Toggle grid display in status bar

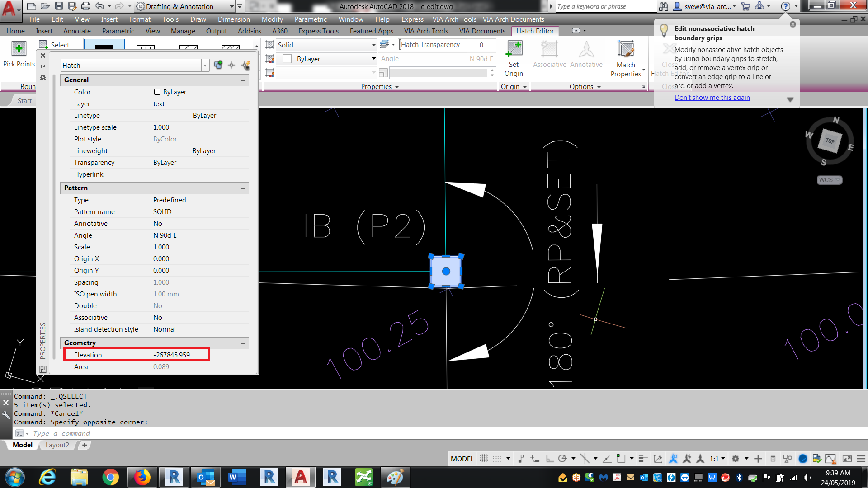pyautogui.click(x=483, y=459)
